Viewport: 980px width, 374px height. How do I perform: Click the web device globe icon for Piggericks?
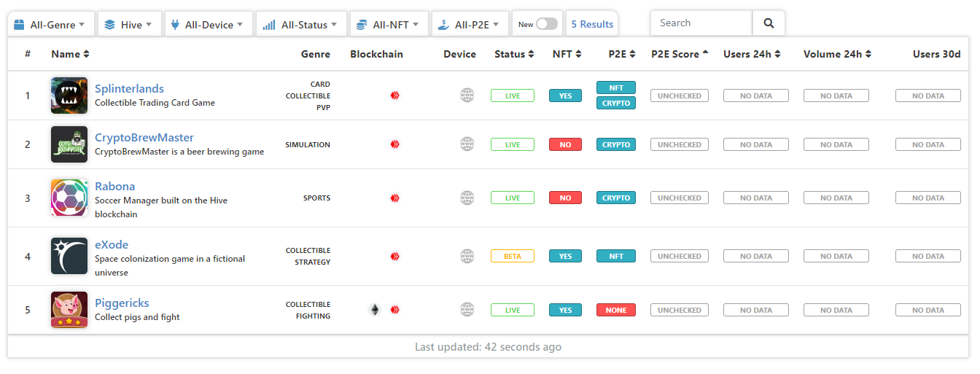point(467,310)
